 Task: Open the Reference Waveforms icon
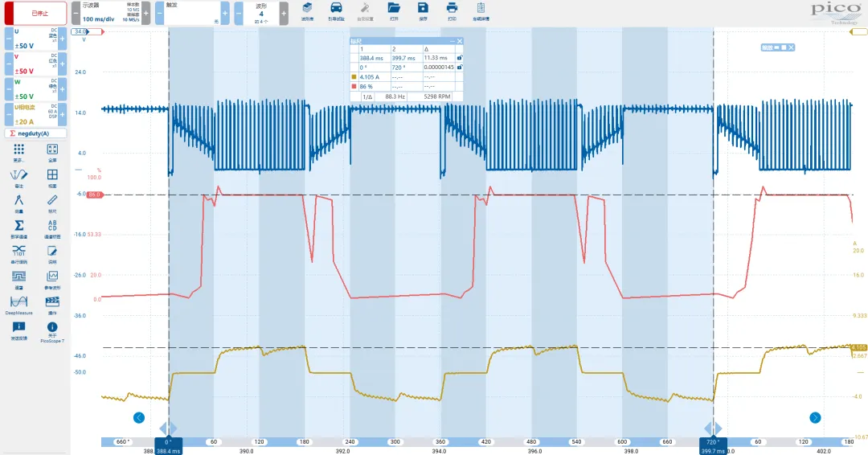[52, 277]
